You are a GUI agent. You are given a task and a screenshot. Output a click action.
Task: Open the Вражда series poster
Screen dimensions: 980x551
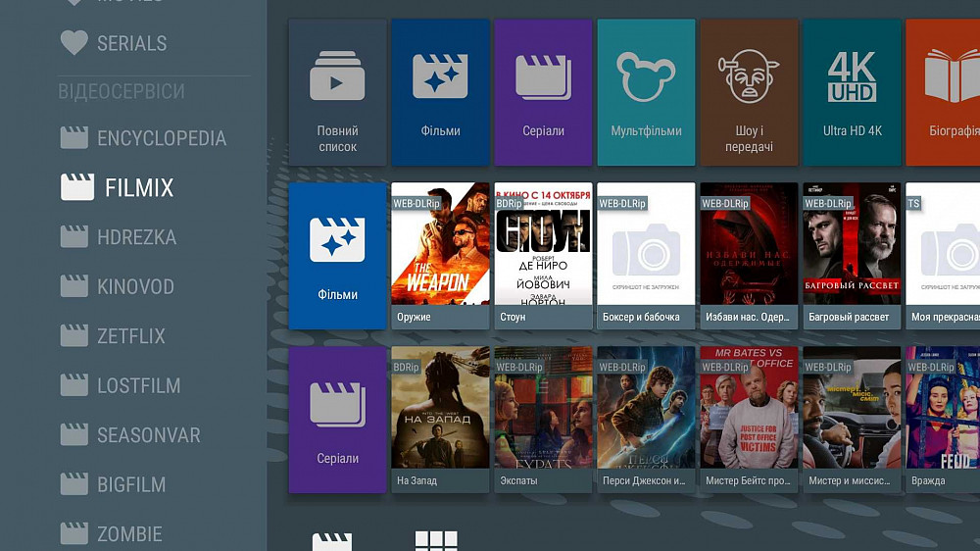click(x=943, y=408)
